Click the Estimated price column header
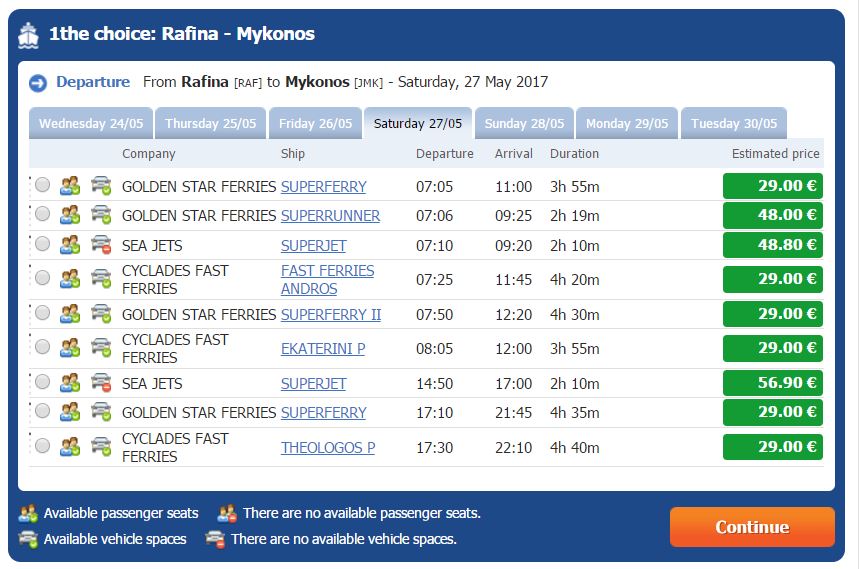The width and height of the screenshot is (859, 569). pyautogui.click(x=775, y=153)
